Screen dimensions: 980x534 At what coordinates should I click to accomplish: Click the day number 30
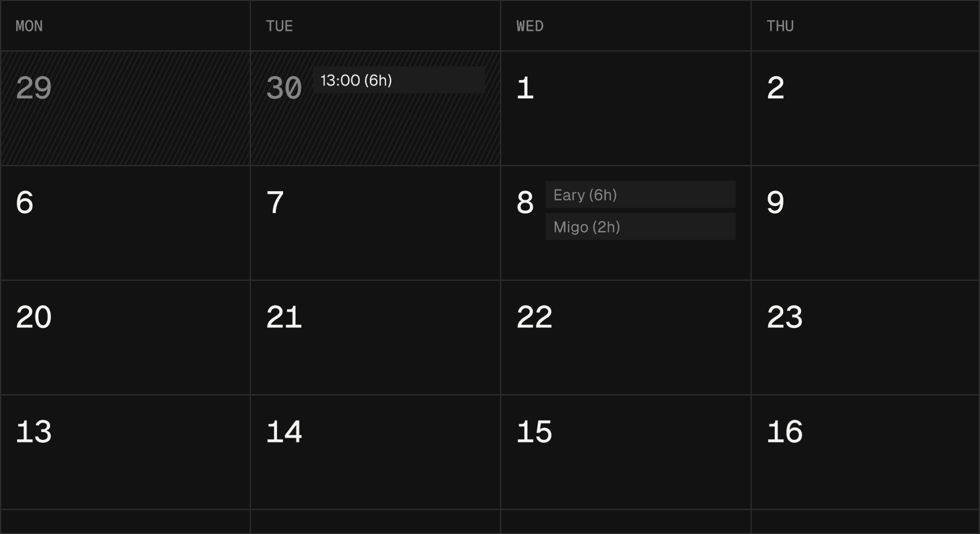(x=284, y=88)
